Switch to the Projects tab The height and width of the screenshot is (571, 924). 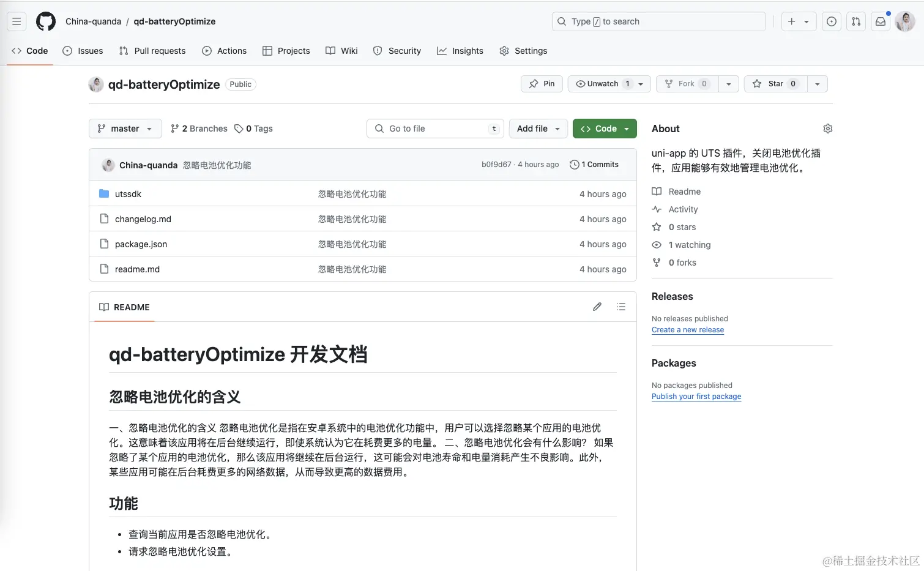pos(286,51)
